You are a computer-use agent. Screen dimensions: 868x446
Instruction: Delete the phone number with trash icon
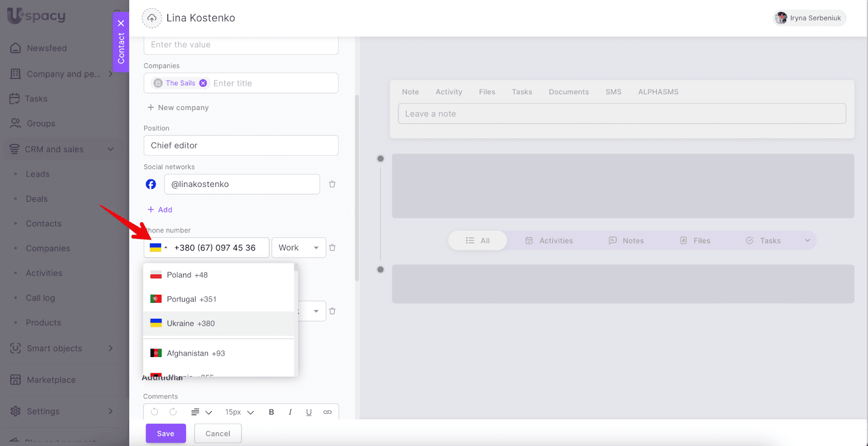(332, 248)
